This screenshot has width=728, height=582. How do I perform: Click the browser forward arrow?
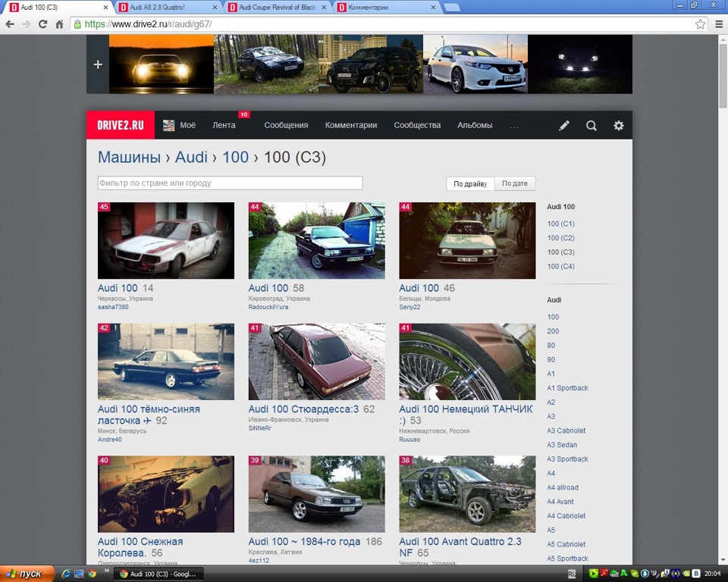pyautogui.click(x=27, y=24)
